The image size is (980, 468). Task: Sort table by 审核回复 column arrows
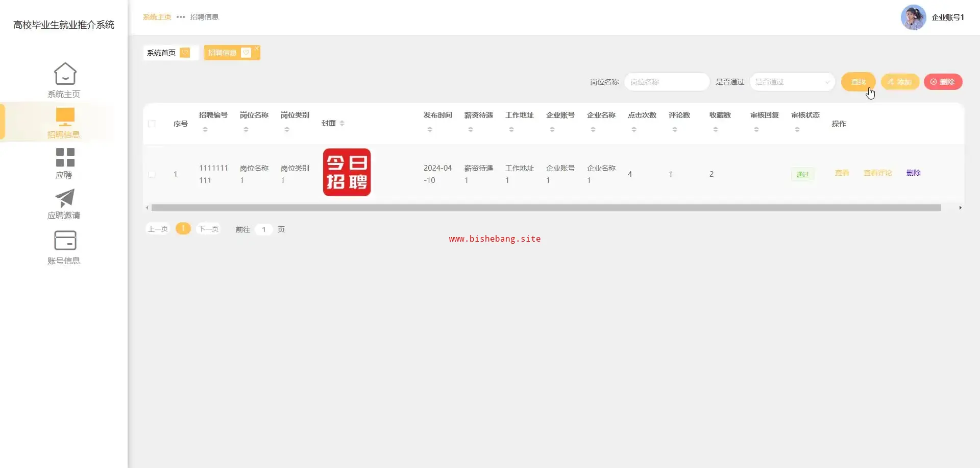(x=756, y=130)
